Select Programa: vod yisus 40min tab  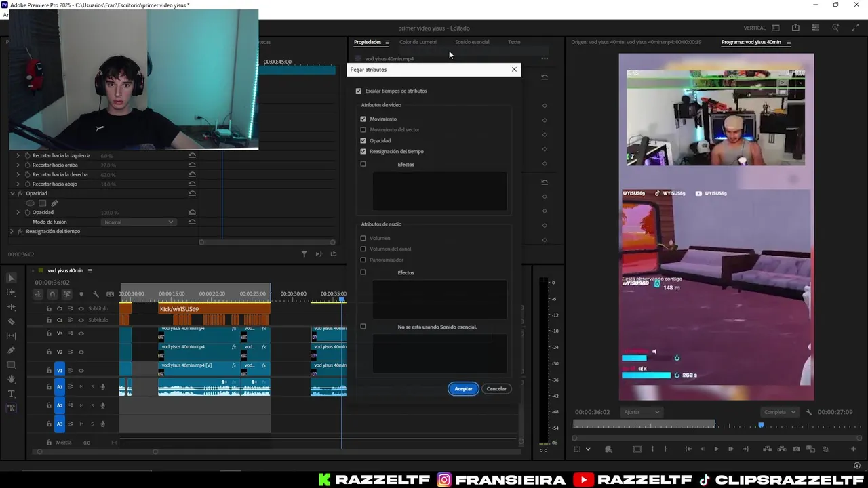click(x=751, y=42)
